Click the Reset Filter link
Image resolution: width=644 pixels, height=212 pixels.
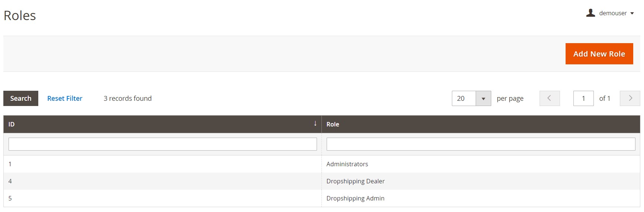65,98
